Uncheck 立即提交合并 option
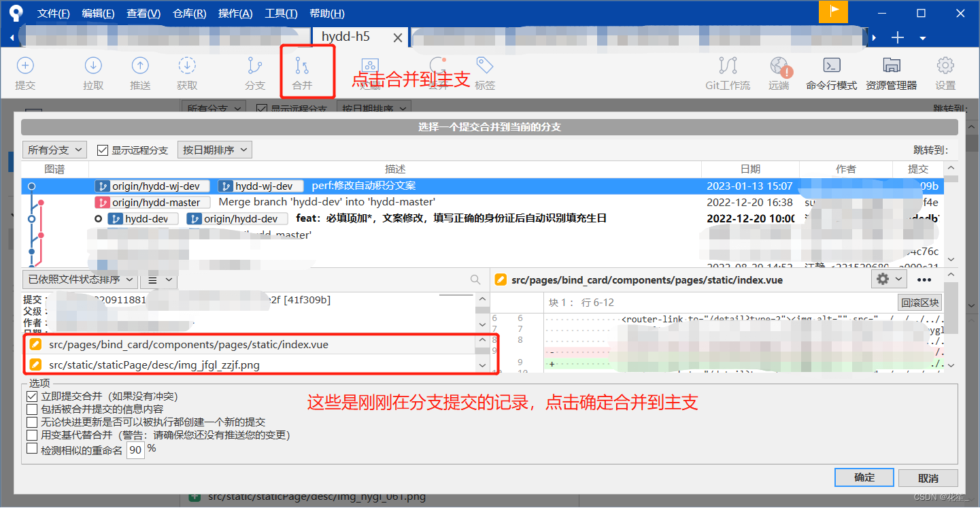980x508 pixels. pos(32,396)
